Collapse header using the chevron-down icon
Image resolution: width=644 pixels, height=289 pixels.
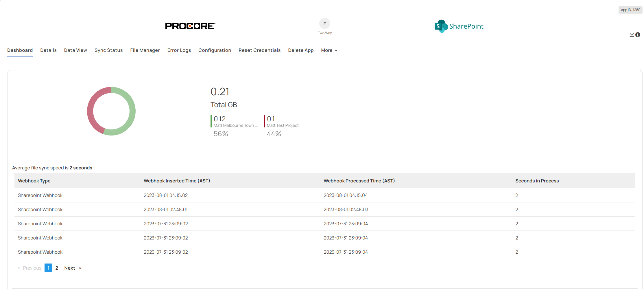pyautogui.click(x=632, y=35)
